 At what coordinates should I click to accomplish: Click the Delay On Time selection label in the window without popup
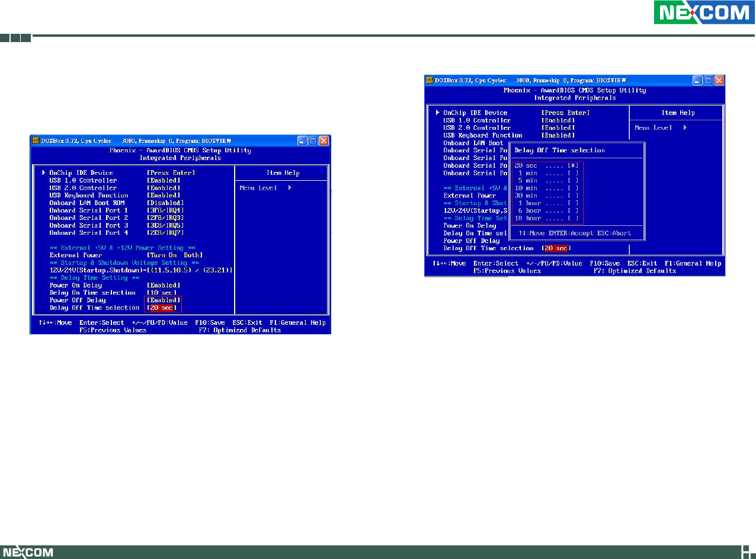(92, 293)
